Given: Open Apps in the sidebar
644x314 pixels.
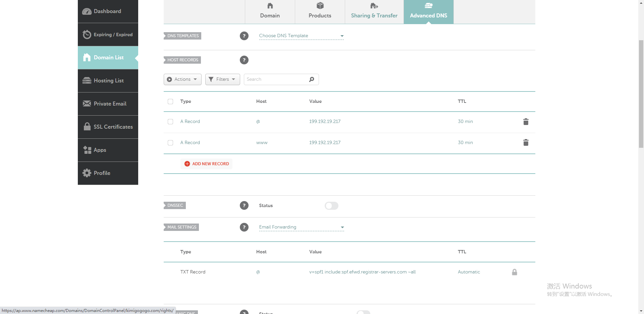Looking at the screenshot, I should pos(108,150).
